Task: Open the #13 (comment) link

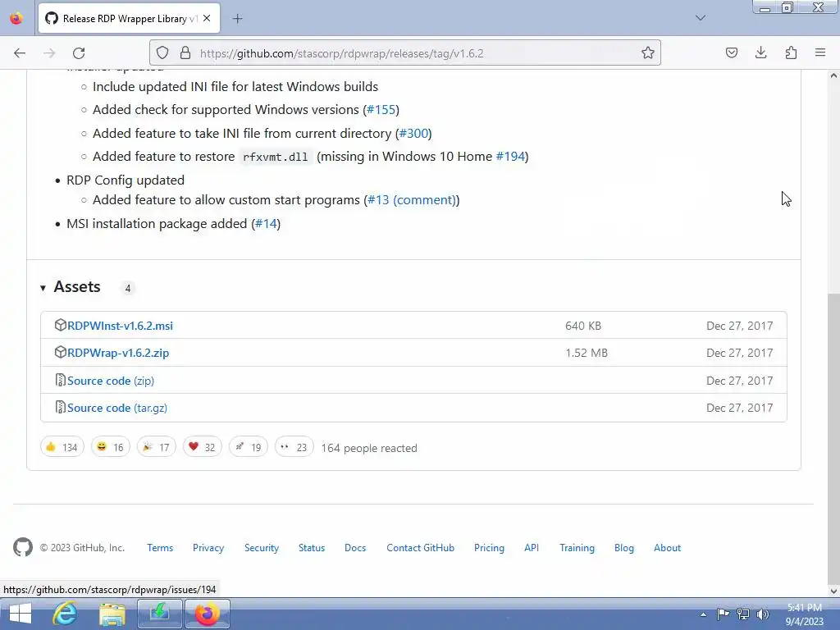Action: 412,200
